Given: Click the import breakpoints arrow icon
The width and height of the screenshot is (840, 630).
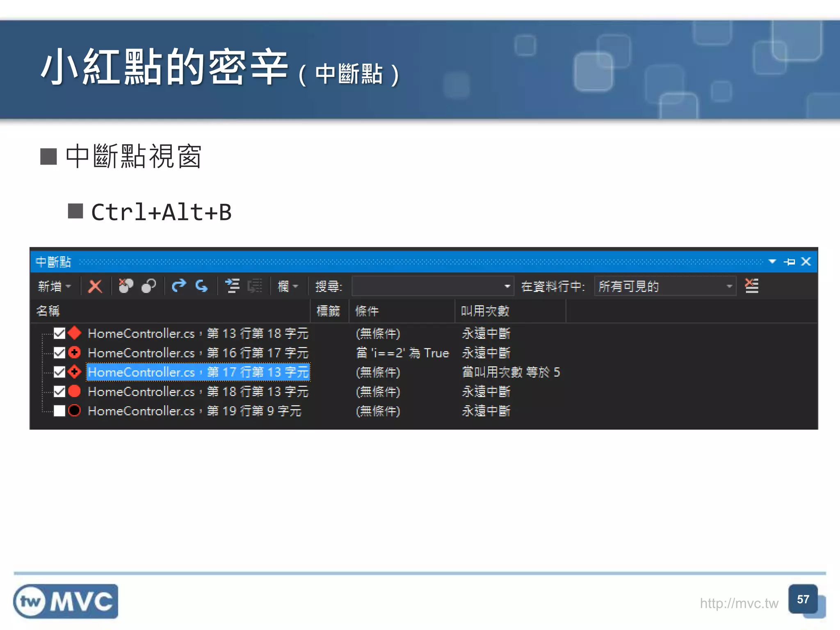Looking at the screenshot, I should tap(201, 286).
